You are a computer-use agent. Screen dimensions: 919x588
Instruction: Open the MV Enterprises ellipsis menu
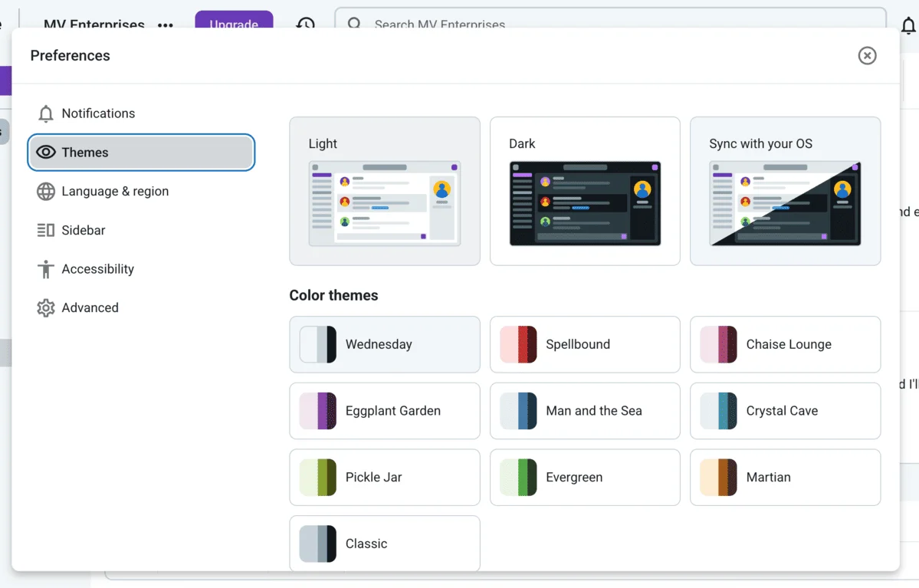coord(166,25)
